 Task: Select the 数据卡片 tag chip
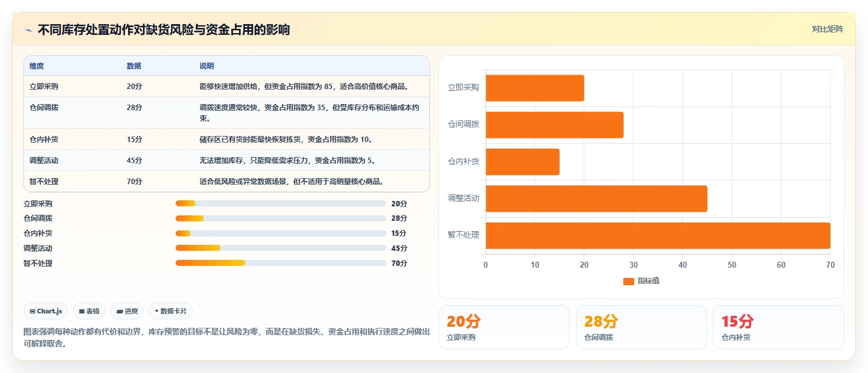(x=171, y=311)
